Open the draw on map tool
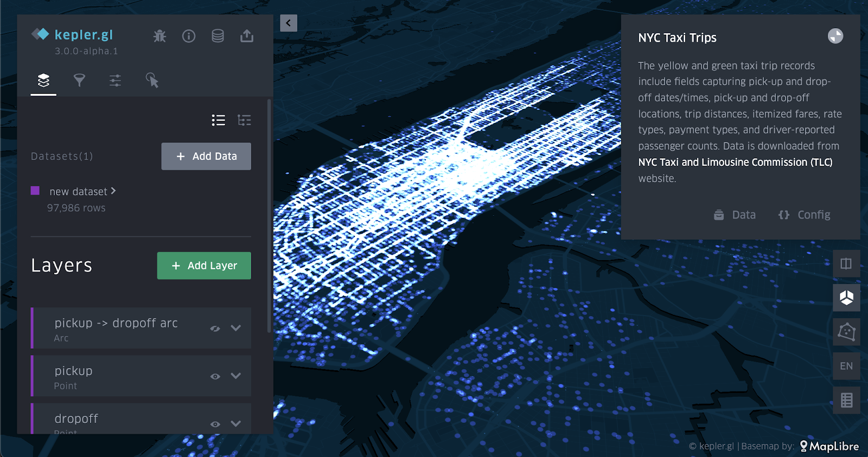 (x=846, y=332)
